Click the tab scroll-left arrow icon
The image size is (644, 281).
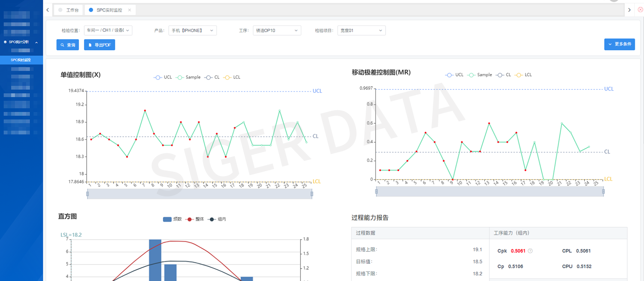click(x=48, y=10)
